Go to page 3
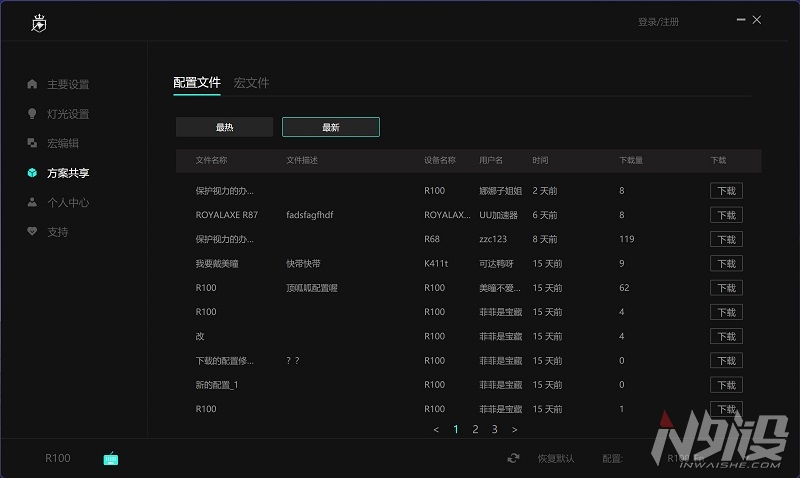 (494, 429)
